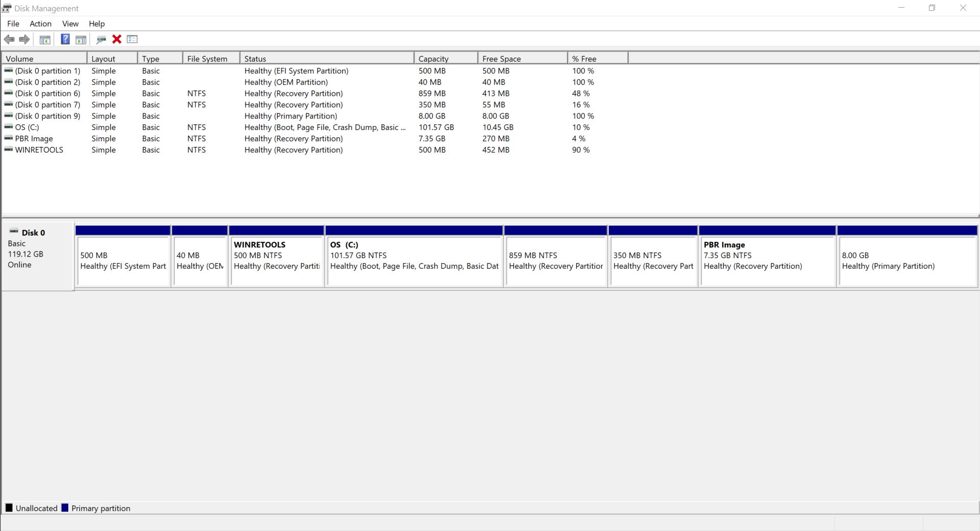This screenshot has height=531, width=980.
Task: Click the 859 MB capacity cell
Action: [x=432, y=93]
